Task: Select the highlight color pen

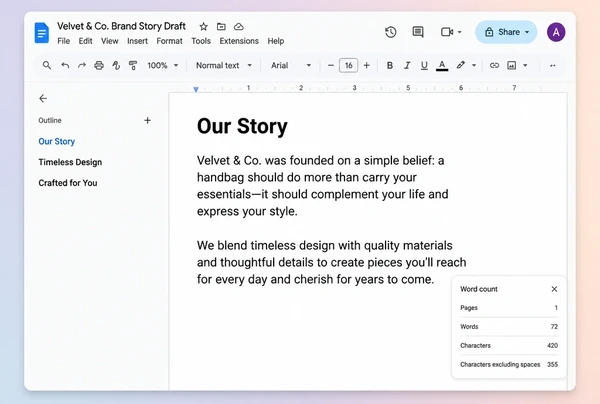Action: tap(461, 65)
